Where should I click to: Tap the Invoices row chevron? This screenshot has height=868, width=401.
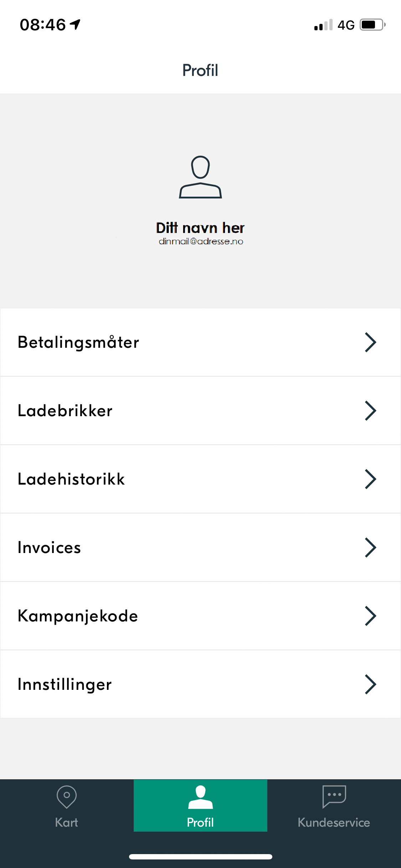370,548
